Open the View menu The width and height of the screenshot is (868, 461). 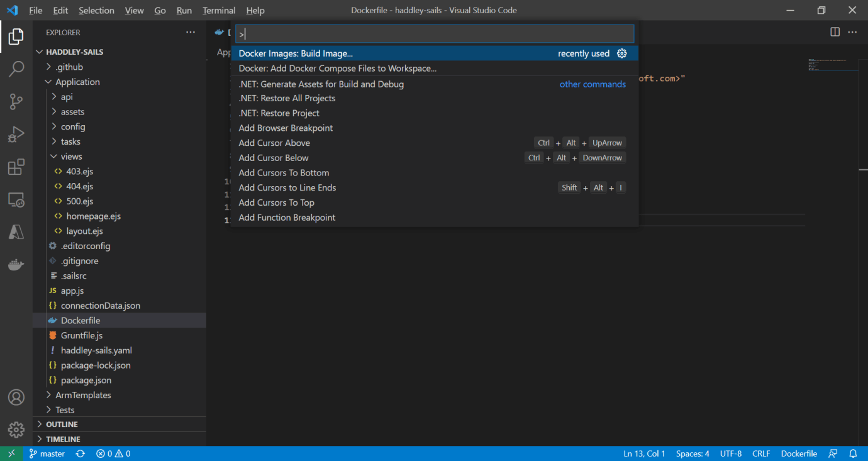click(134, 10)
